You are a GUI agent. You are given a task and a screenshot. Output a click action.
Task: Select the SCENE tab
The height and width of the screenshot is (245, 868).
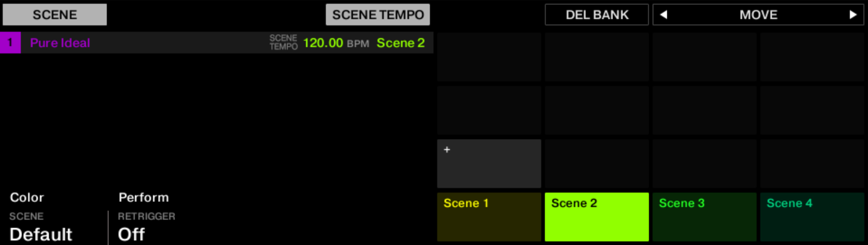click(x=55, y=14)
